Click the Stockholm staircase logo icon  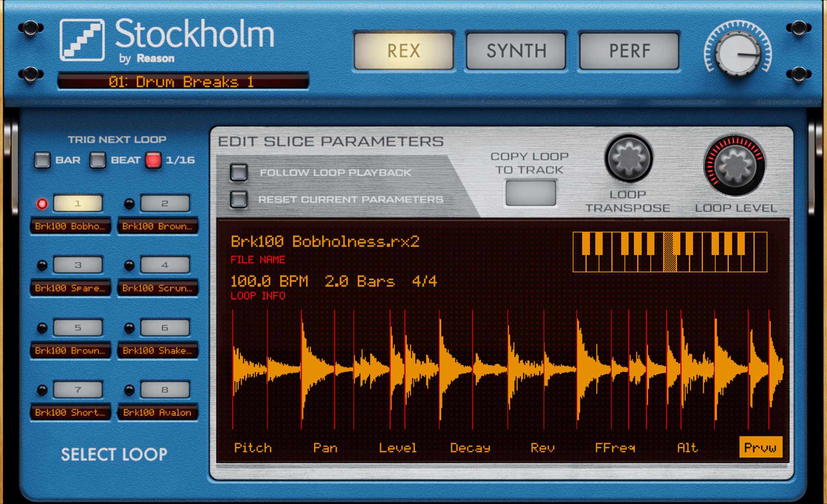82,40
